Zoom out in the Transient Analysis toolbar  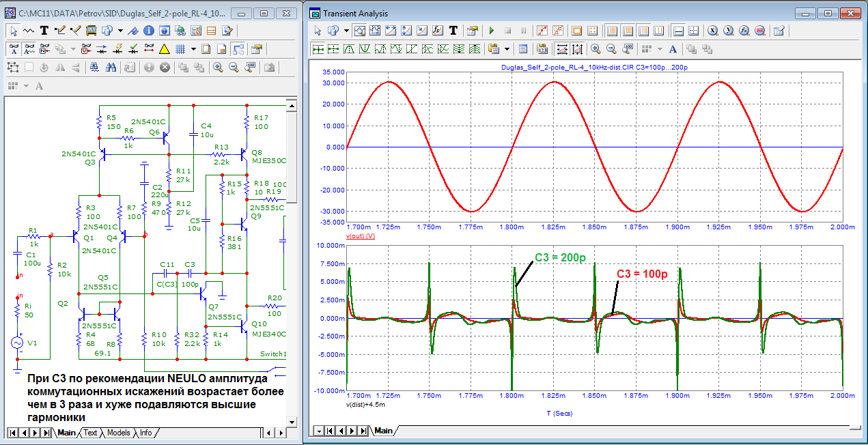point(611,48)
